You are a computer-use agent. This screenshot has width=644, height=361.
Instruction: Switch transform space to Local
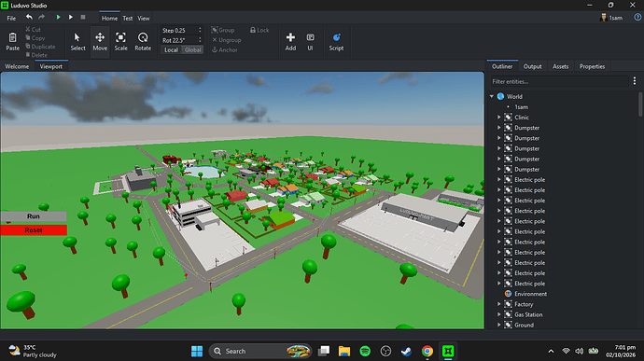tap(172, 49)
